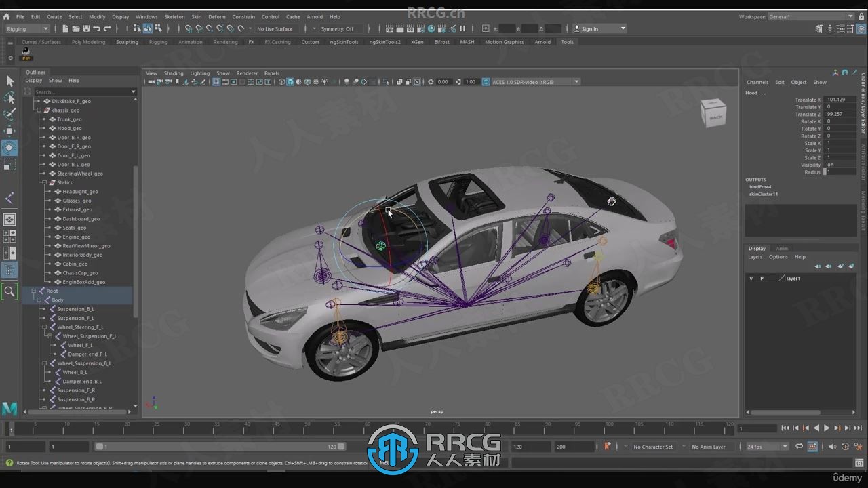Toggle viewport lights bulb icon
The image size is (868, 488).
pyautogui.click(x=324, y=82)
